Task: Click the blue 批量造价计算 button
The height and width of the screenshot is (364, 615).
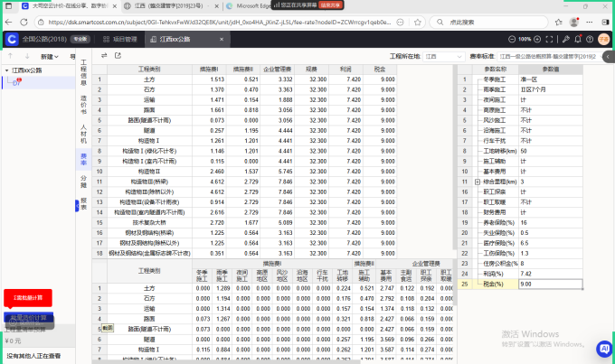Action: [27, 319]
